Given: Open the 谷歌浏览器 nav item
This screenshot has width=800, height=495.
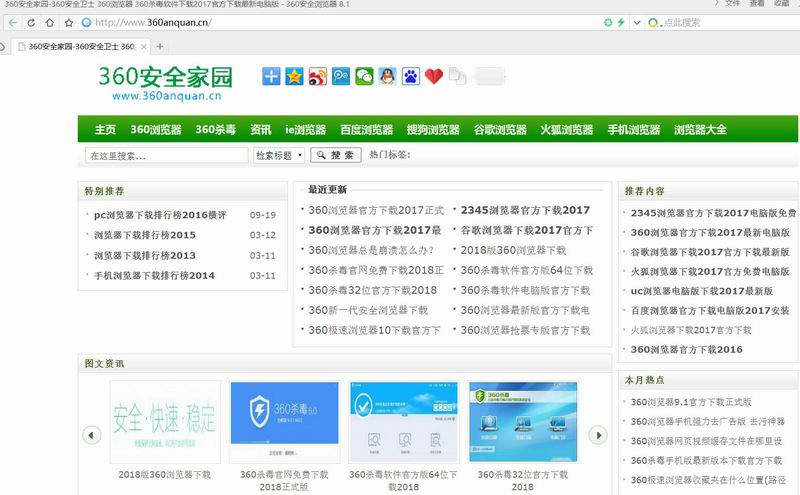Looking at the screenshot, I should click(500, 130).
